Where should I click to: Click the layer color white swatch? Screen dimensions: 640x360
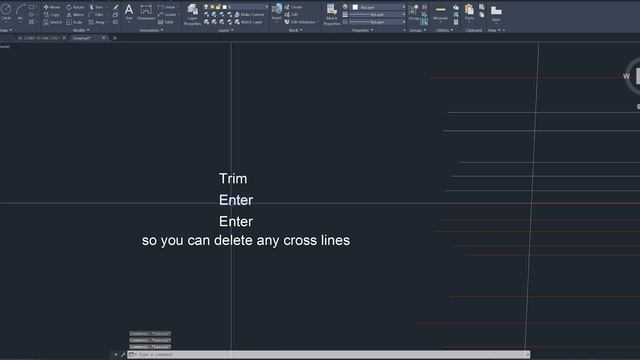pos(224,7)
